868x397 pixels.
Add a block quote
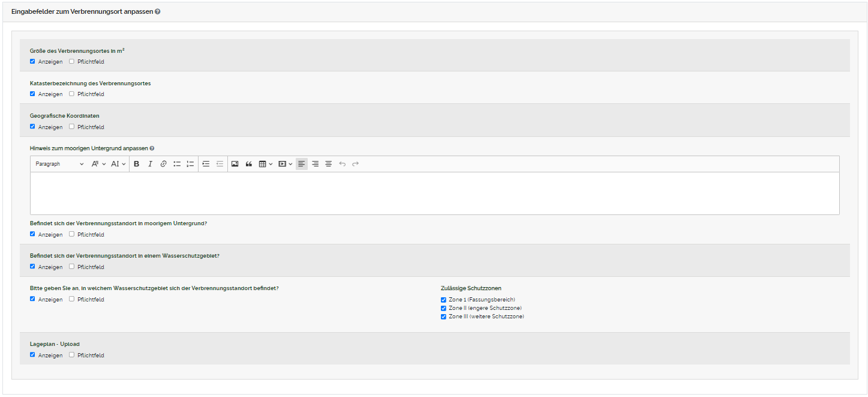248,164
